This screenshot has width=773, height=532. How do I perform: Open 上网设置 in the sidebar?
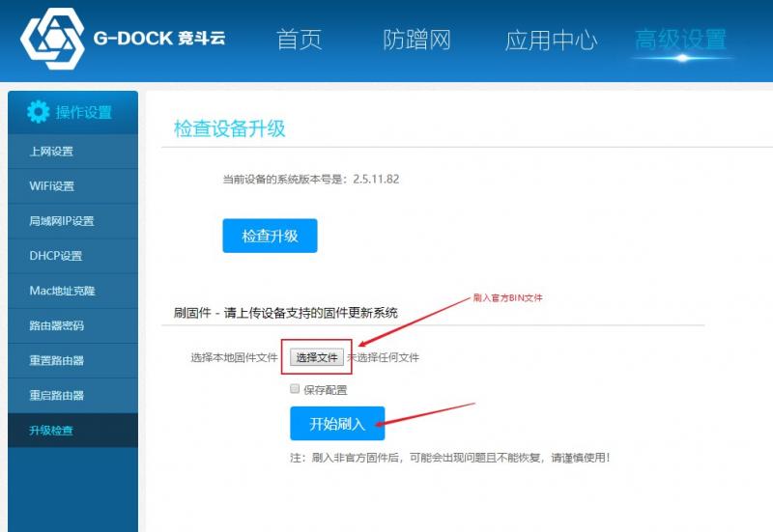coord(52,152)
